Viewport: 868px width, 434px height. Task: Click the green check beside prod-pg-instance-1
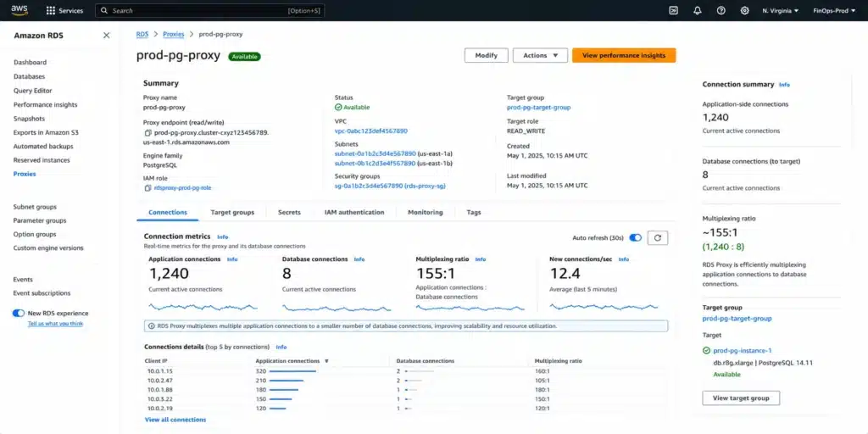click(x=706, y=350)
